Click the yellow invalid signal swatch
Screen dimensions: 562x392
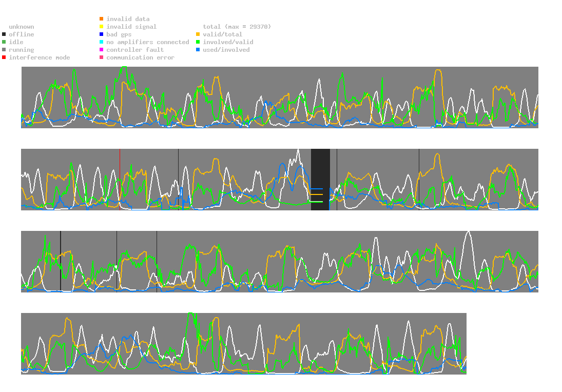click(102, 27)
